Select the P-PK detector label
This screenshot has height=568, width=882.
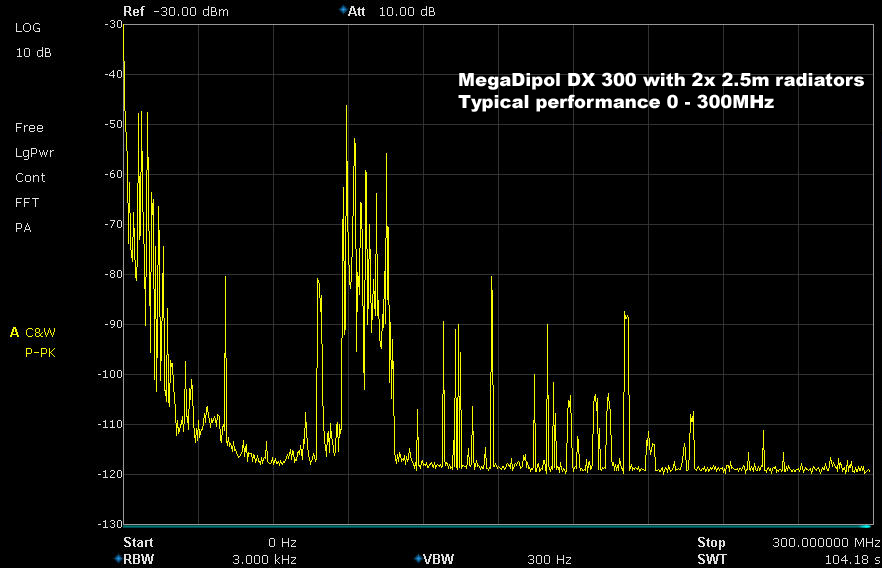[x=40, y=353]
